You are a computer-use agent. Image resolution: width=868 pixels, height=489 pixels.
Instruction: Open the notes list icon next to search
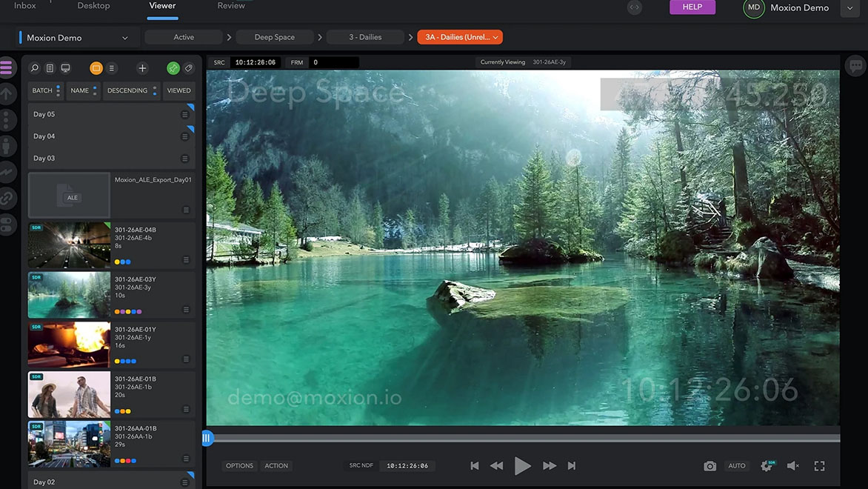click(x=49, y=67)
